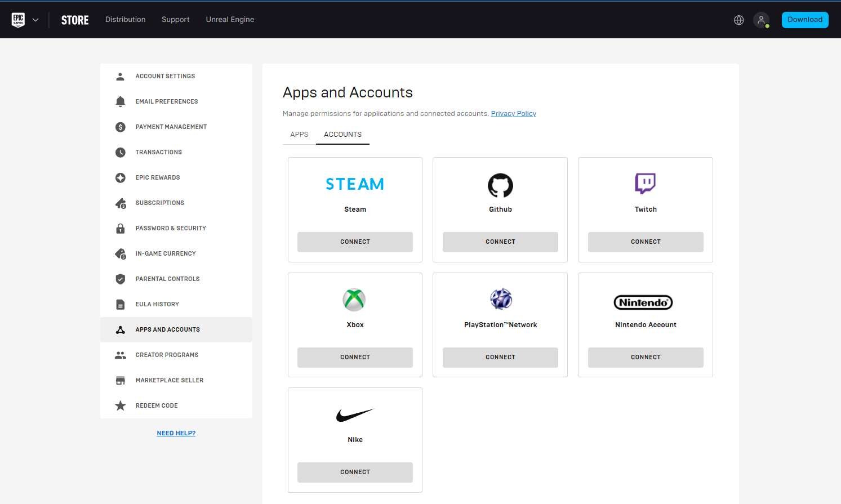Click the Subscriptions icon in sidebar
The width and height of the screenshot is (841, 504).
tap(120, 203)
